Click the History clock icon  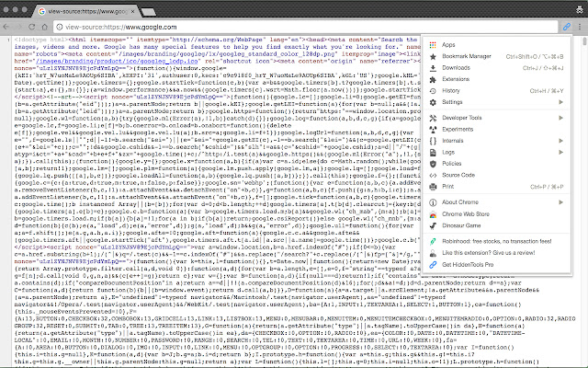pos(433,91)
